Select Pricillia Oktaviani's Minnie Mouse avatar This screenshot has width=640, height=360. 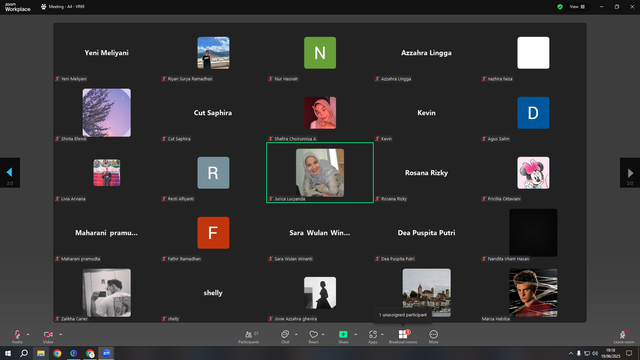click(533, 173)
